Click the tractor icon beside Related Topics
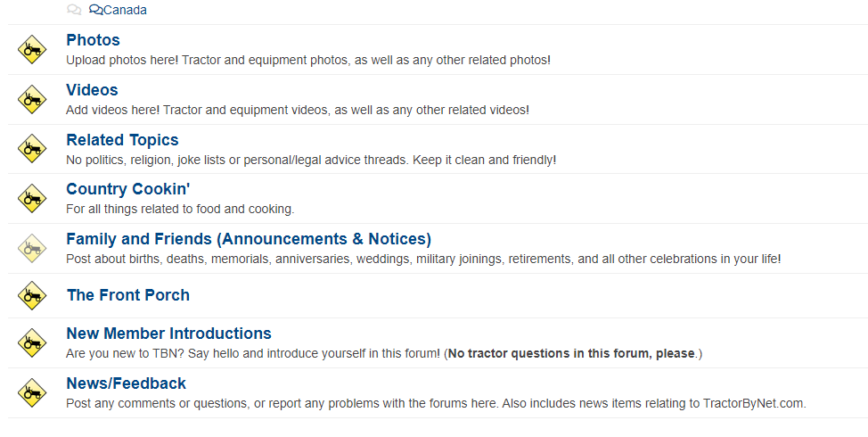The width and height of the screenshot is (868, 437). click(x=32, y=149)
